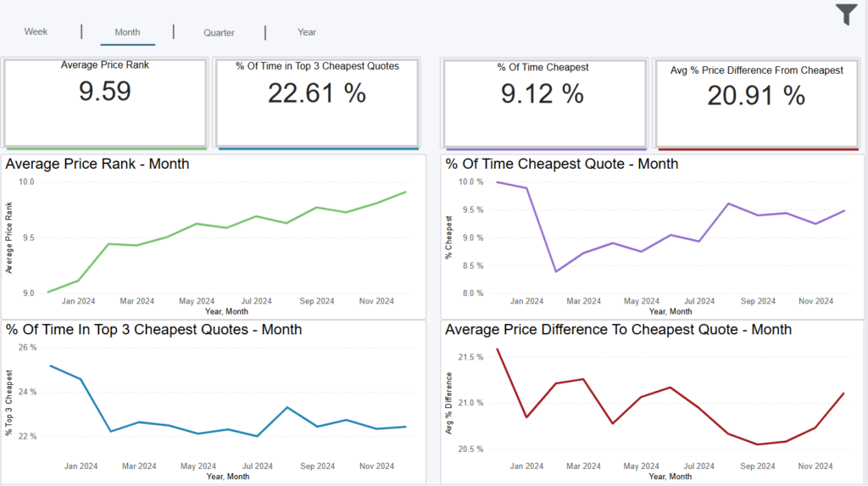The image size is (868, 486).
Task: Click the Average Price Rank 9.59 card
Action: [105, 102]
